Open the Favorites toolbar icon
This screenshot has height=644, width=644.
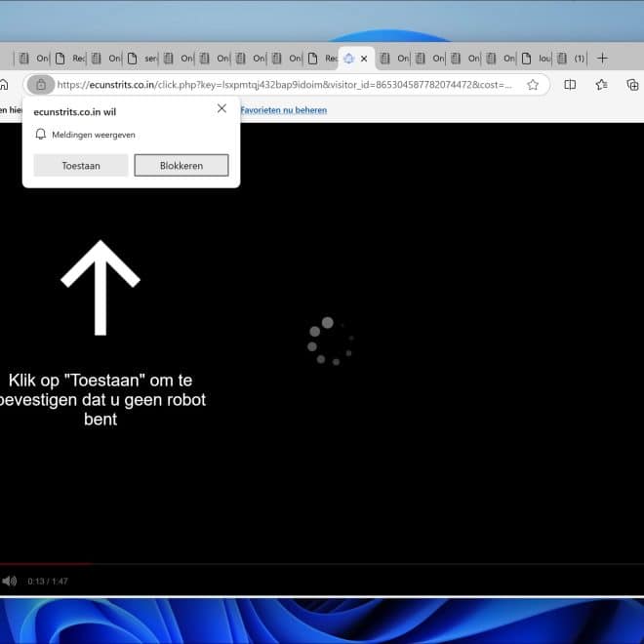click(601, 85)
